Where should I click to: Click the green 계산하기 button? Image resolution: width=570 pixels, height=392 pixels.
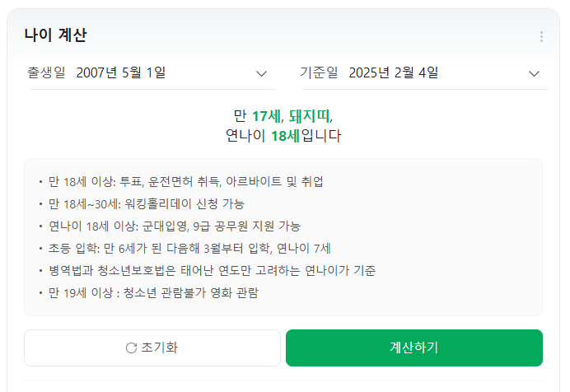414,348
